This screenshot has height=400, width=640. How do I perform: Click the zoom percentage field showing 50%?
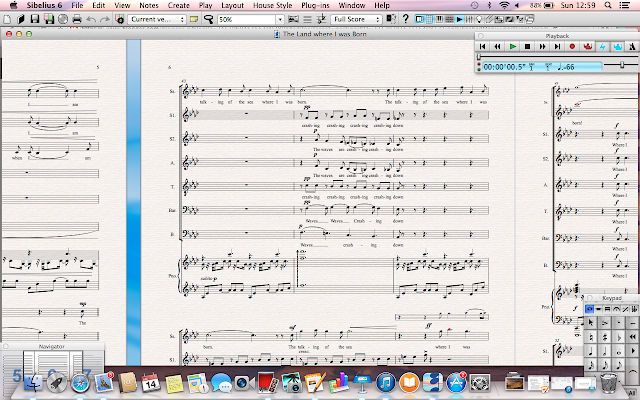pyautogui.click(x=247, y=19)
